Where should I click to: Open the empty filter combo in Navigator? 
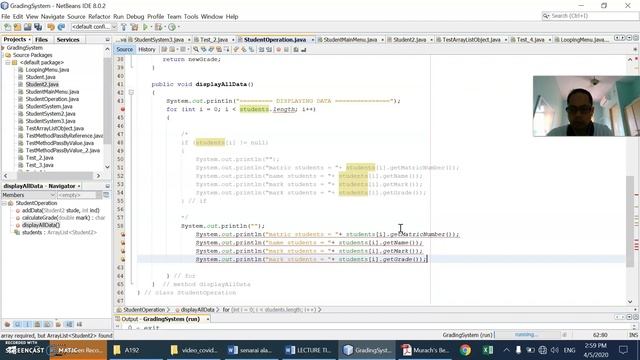[x=79, y=195]
